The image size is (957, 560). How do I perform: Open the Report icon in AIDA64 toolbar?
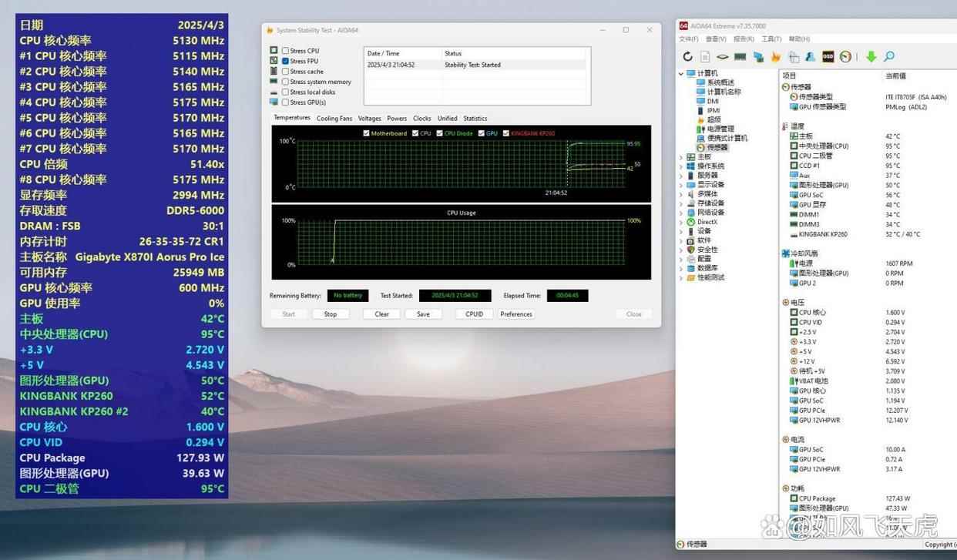pos(705,57)
